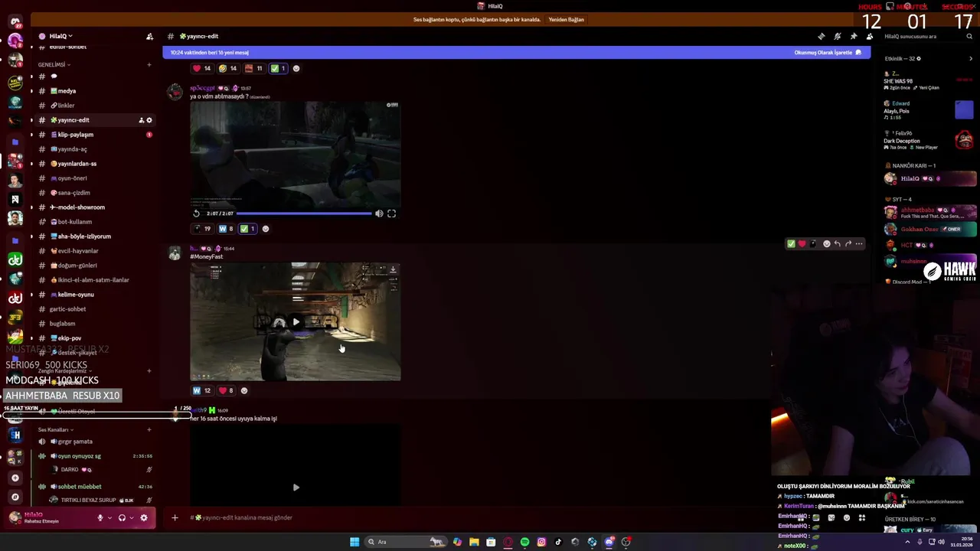
Task: Click Okunmuş Olarak İşaretle button
Action: pos(827,53)
